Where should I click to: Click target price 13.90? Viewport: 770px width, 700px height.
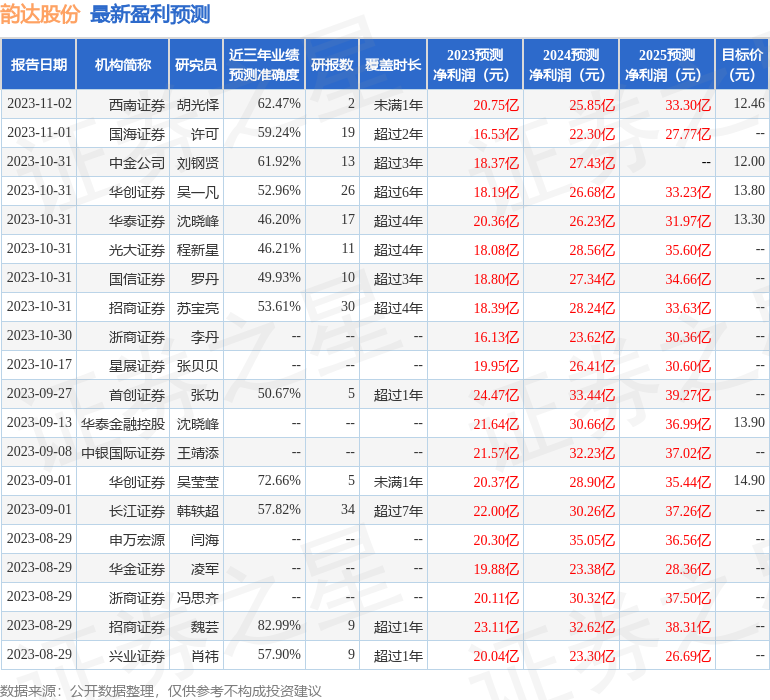(x=749, y=422)
